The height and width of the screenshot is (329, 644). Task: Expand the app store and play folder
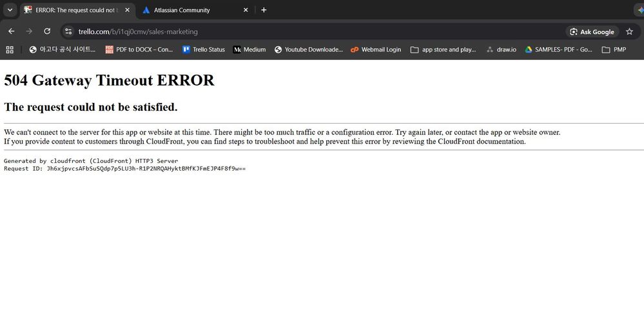[x=443, y=50]
